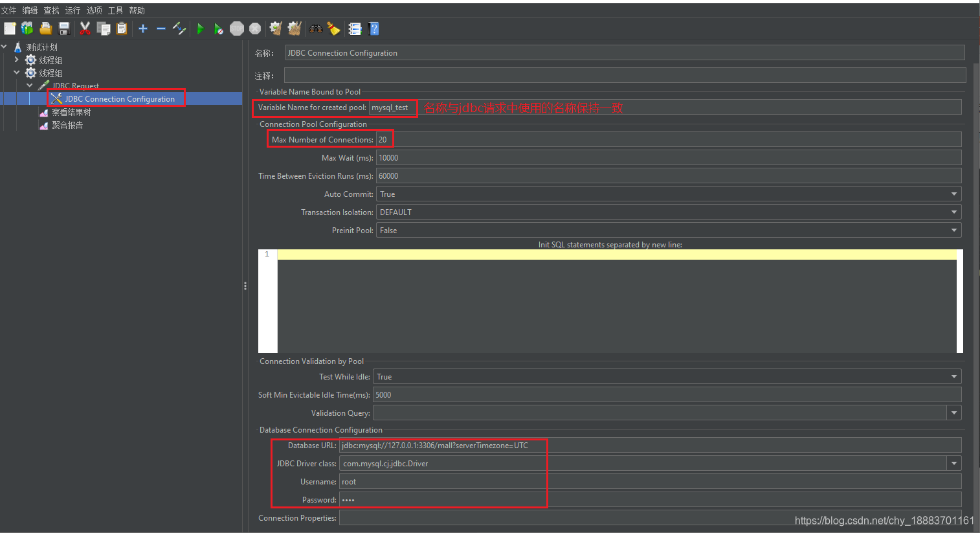The height and width of the screenshot is (533, 980).
Task: Click the Username field containing root
Action: point(651,481)
